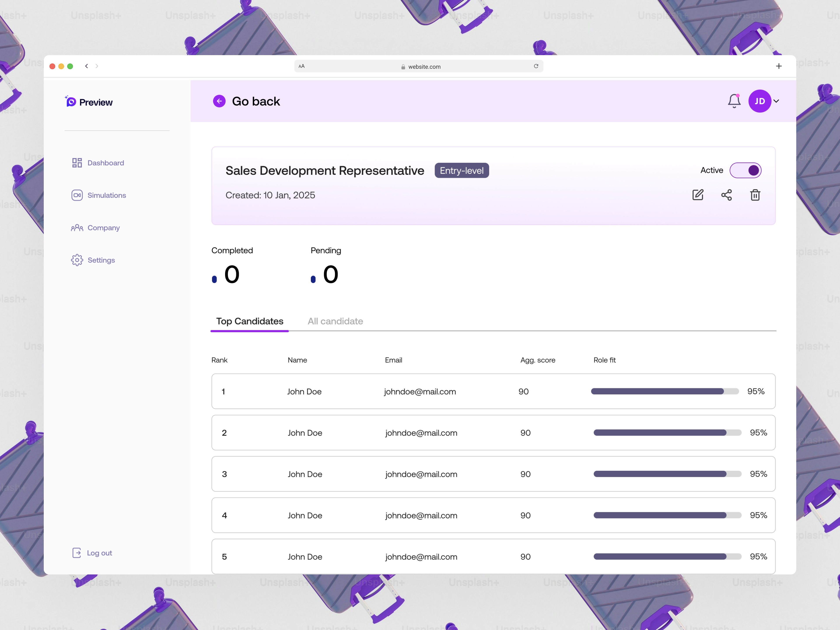Click the Entry-level badge
This screenshot has width=840, height=630.
(461, 170)
